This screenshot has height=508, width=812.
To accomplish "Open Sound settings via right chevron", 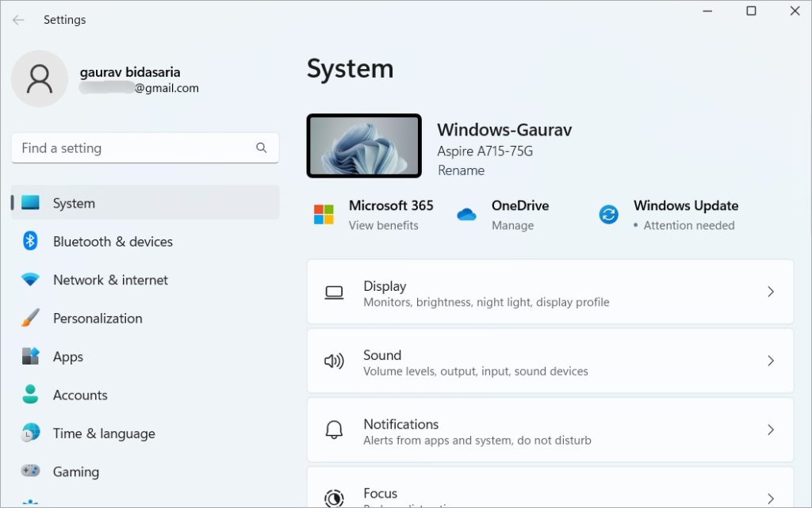I will 770,361.
